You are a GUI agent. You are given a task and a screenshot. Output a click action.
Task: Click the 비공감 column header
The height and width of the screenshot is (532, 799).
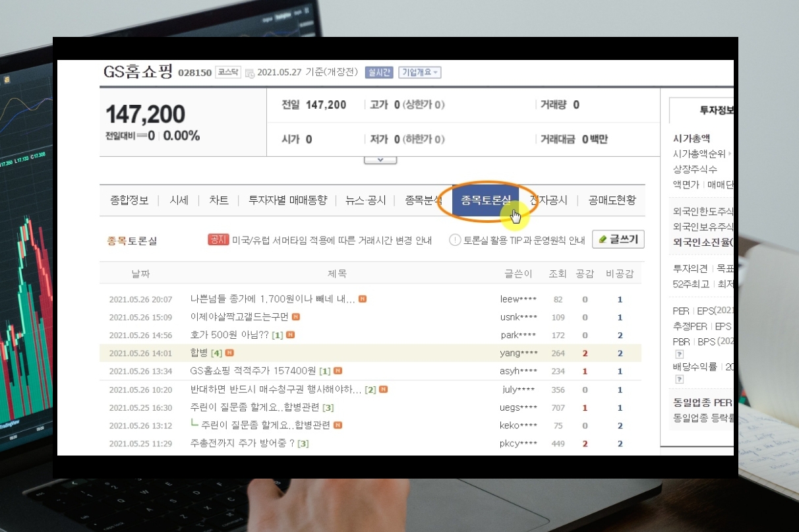pos(620,274)
